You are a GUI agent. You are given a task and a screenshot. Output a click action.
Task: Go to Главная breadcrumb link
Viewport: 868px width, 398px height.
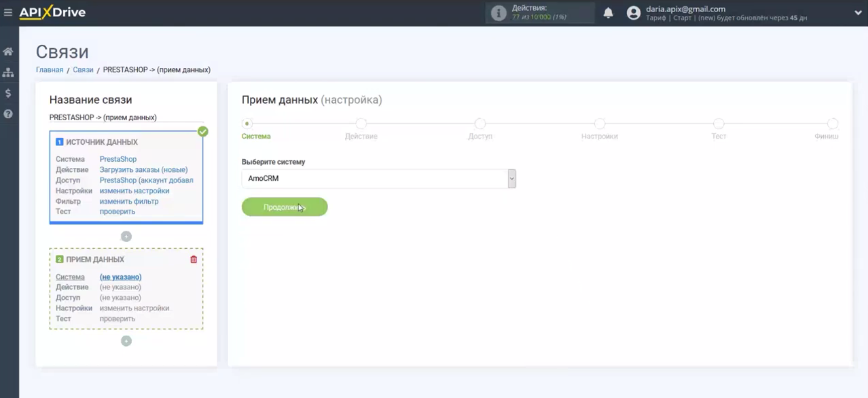[49, 70]
